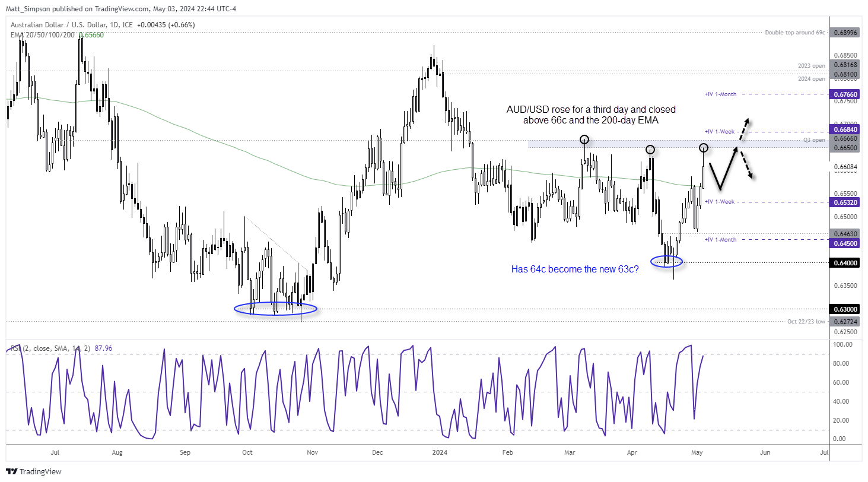Click the +IV 1-Month label near 0.67660

[x=720, y=94]
